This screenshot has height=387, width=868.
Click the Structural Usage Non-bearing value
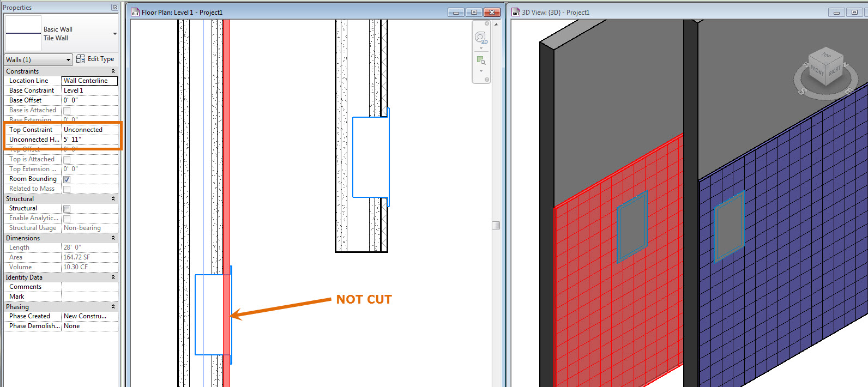(x=89, y=228)
